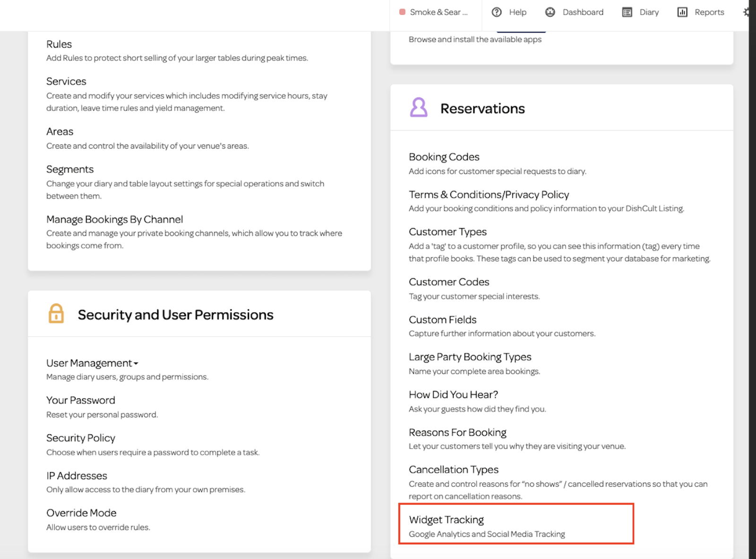The image size is (756, 559).
Task: Click the Reservations section heading
Action: (482, 109)
